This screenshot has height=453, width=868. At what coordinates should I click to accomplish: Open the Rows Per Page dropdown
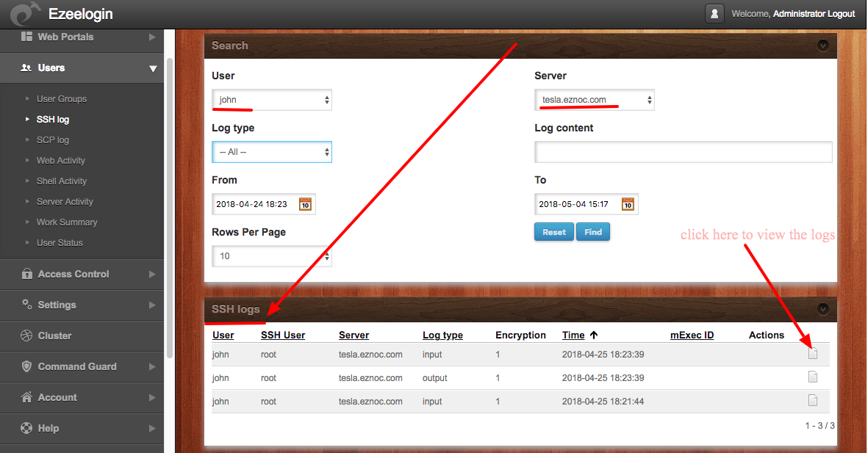[x=272, y=256]
